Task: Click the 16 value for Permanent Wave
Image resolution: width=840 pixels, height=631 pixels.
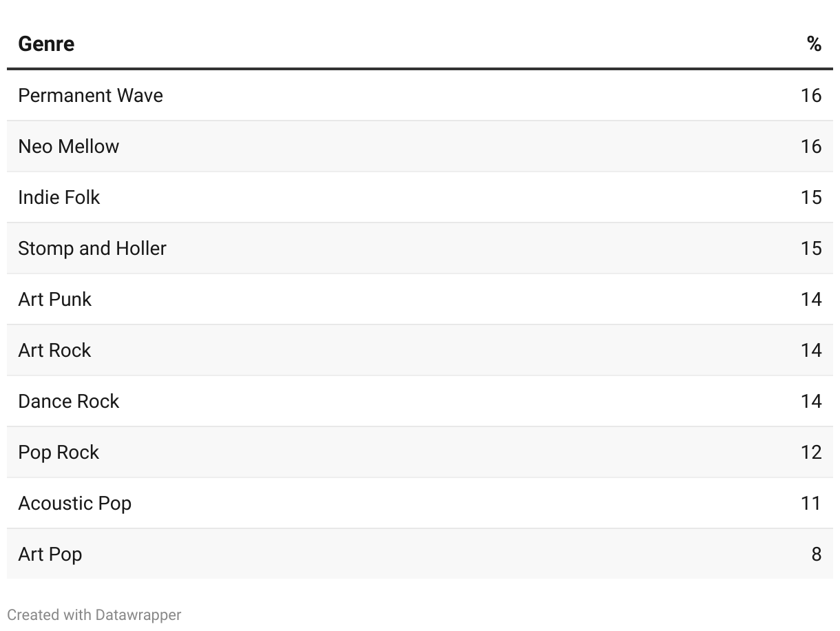Action: pyautogui.click(x=811, y=95)
